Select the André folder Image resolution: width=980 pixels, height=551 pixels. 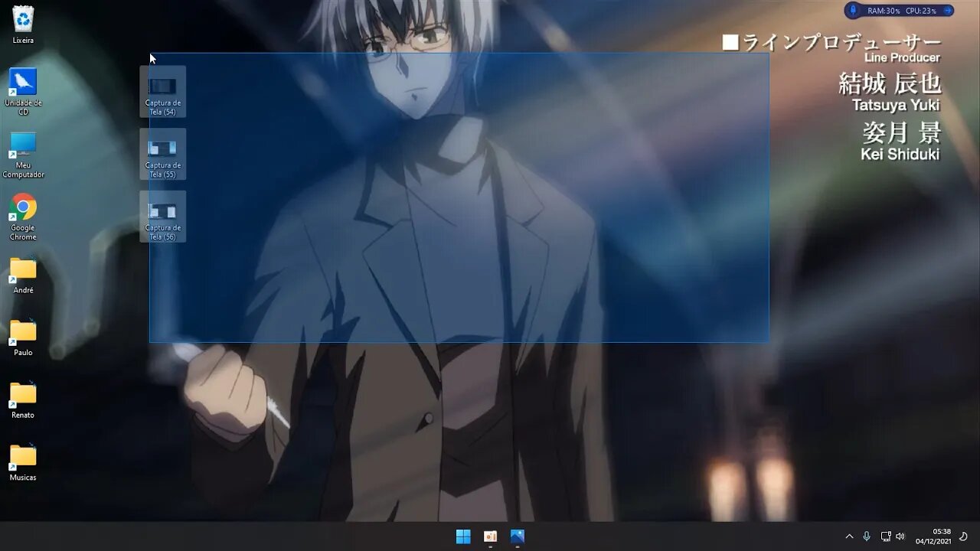pyautogui.click(x=23, y=275)
